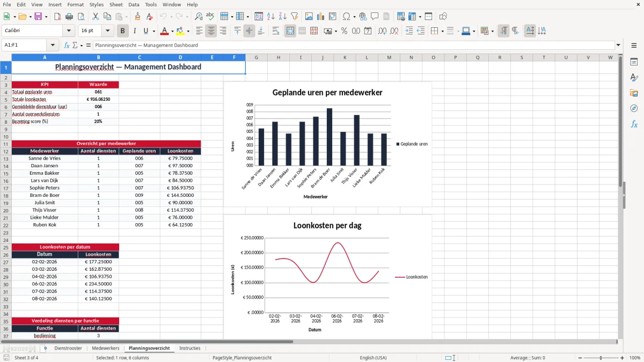Expand the formula bar
This screenshot has width=644, height=362.
click(618, 45)
